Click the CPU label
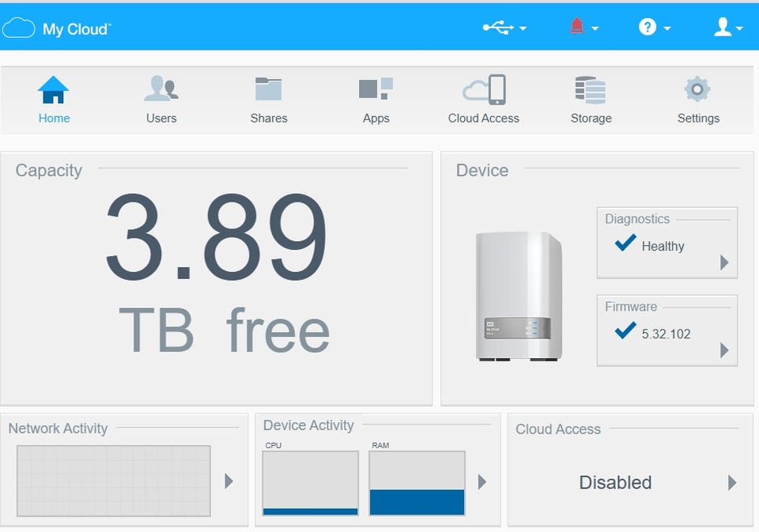Image resolution: width=759 pixels, height=532 pixels. [x=273, y=445]
